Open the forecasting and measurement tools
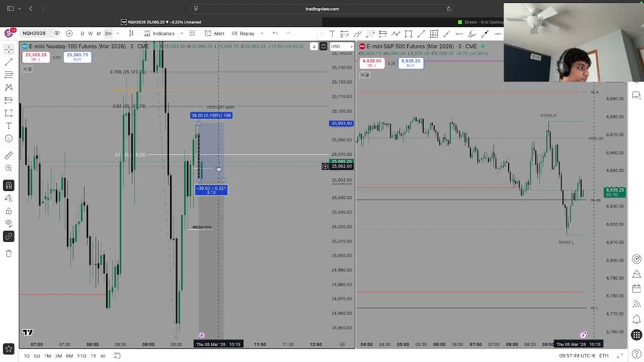 [9, 100]
